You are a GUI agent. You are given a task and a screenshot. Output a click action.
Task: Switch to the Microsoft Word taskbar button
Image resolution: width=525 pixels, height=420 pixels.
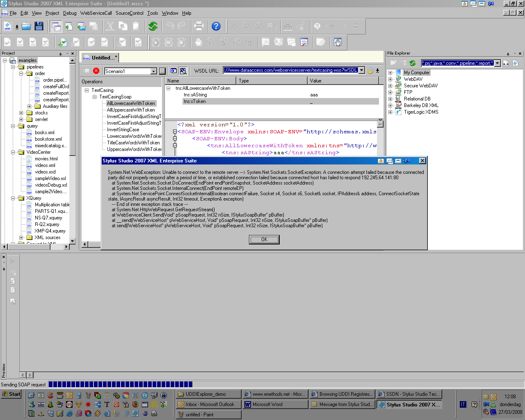click(275, 404)
